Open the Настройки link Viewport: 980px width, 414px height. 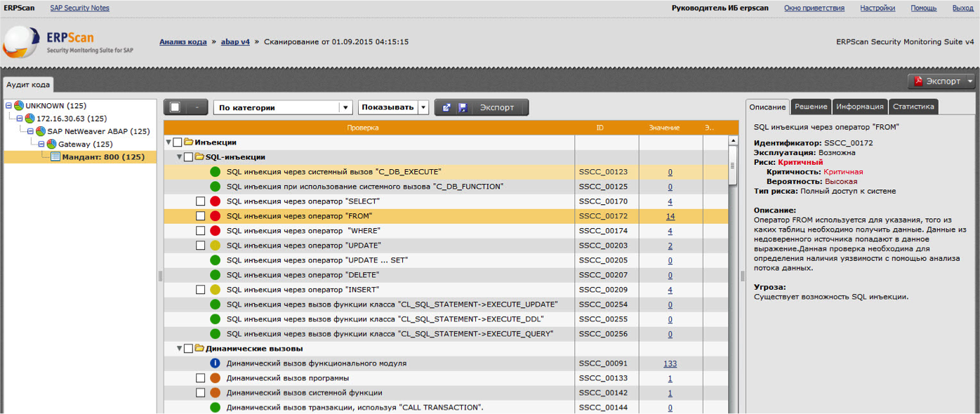coord(878,8)
